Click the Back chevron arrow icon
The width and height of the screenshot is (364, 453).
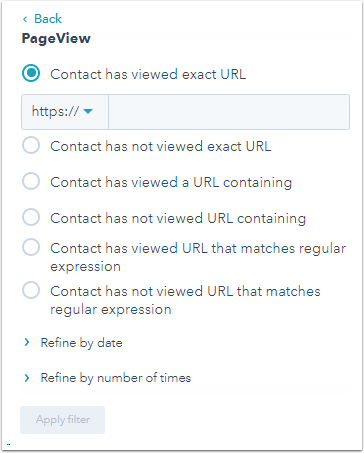click(x=25, y=19)
